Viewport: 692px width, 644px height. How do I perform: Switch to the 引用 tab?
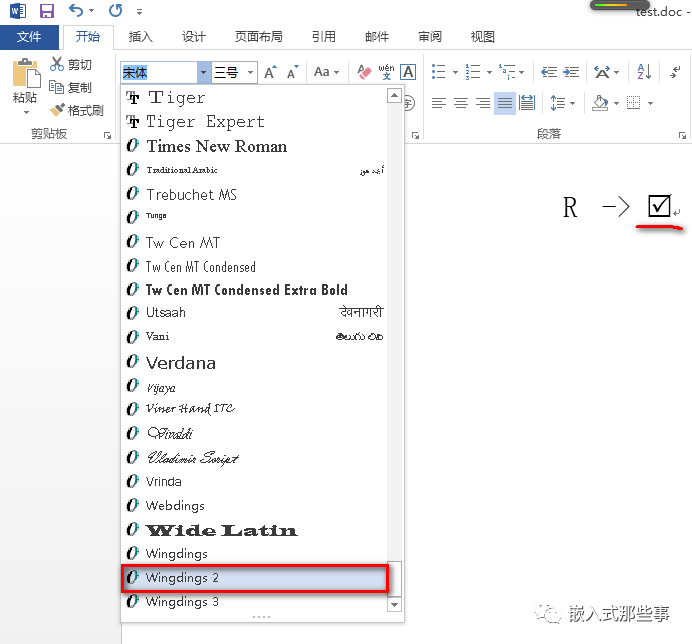(x=323, y=37)
